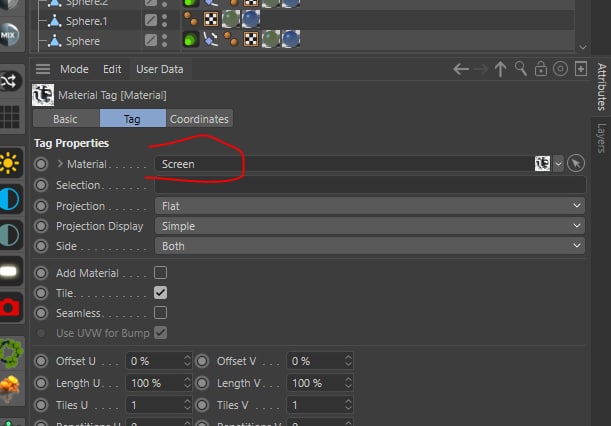Select checkerboard tag on Sphere.1 row

211,19
